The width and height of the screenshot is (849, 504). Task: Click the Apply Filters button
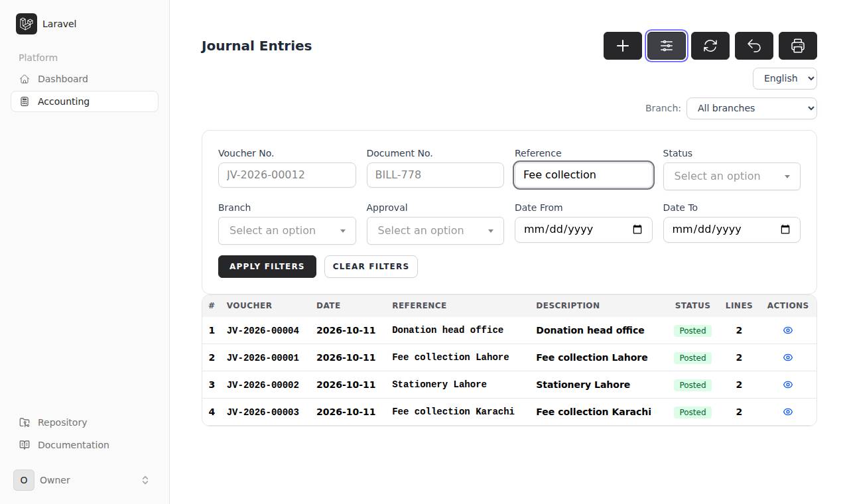[x=267, y=267]
